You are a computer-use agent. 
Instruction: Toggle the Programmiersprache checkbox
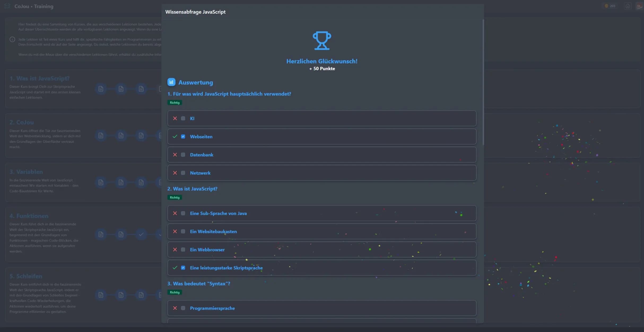183,308
